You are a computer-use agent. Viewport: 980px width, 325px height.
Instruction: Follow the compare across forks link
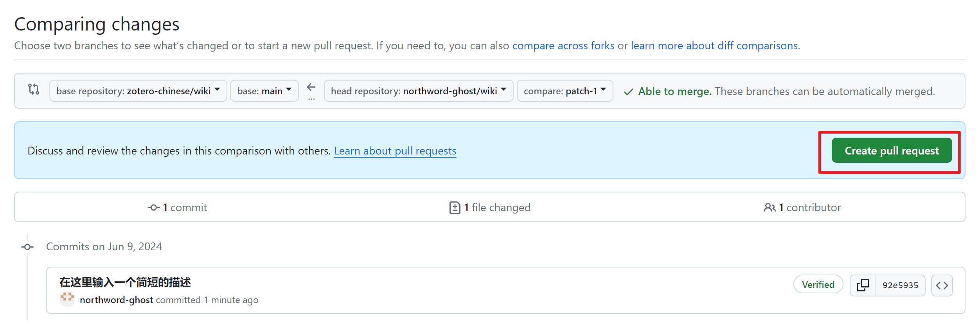563,46
